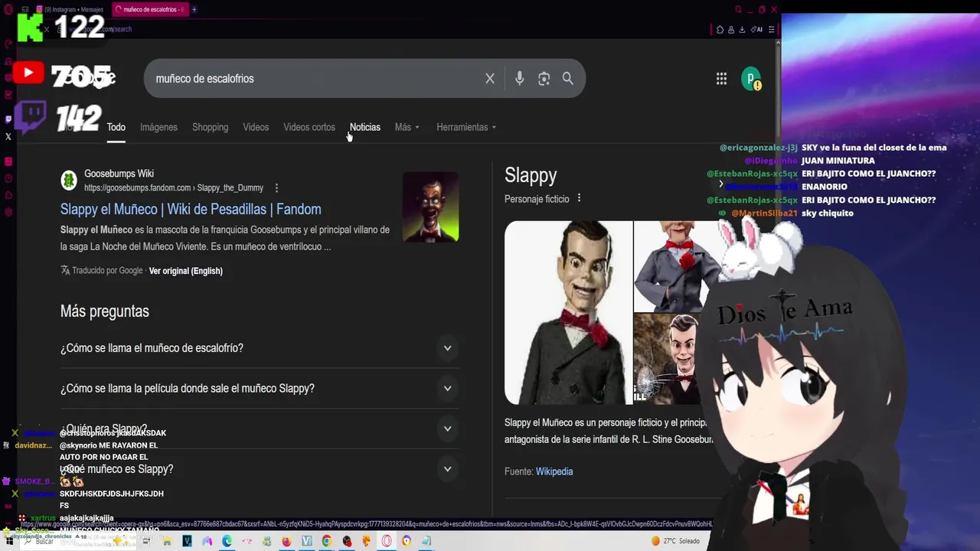Launch Microsoft Edge from the taskbar
Screen dimensions: 980x551
[x=227, y=541]
